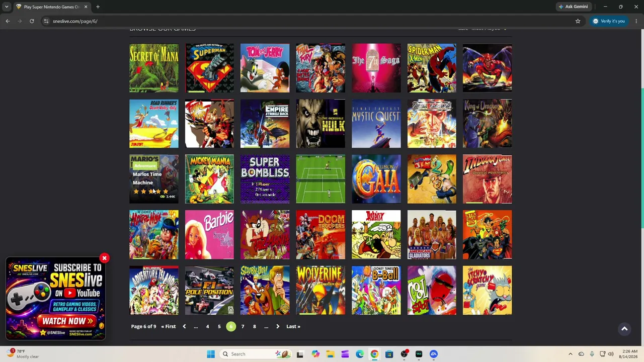Go to the previous page arrow in pagination
Image resolution: width=644 pixels, height=362 pixels.
tap(184, 327)
